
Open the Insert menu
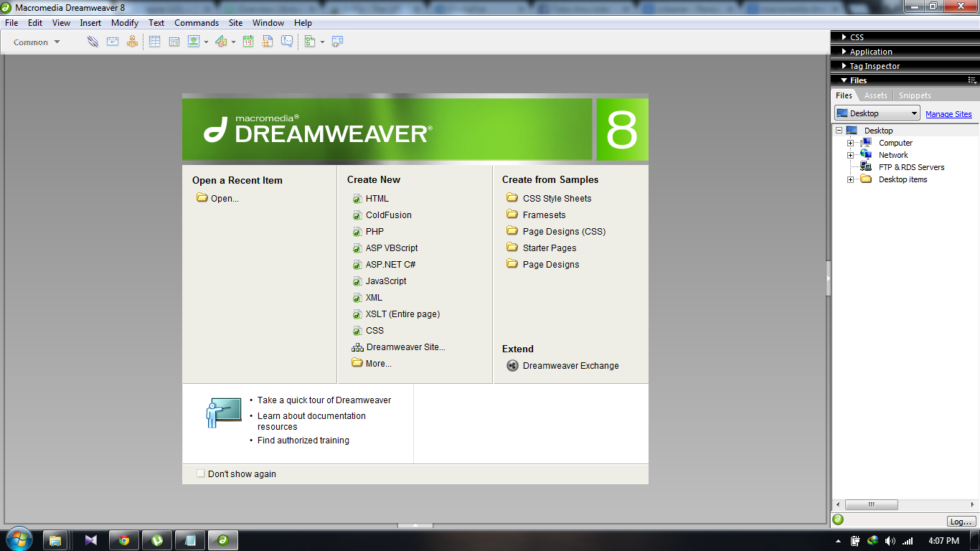(90, 23)
